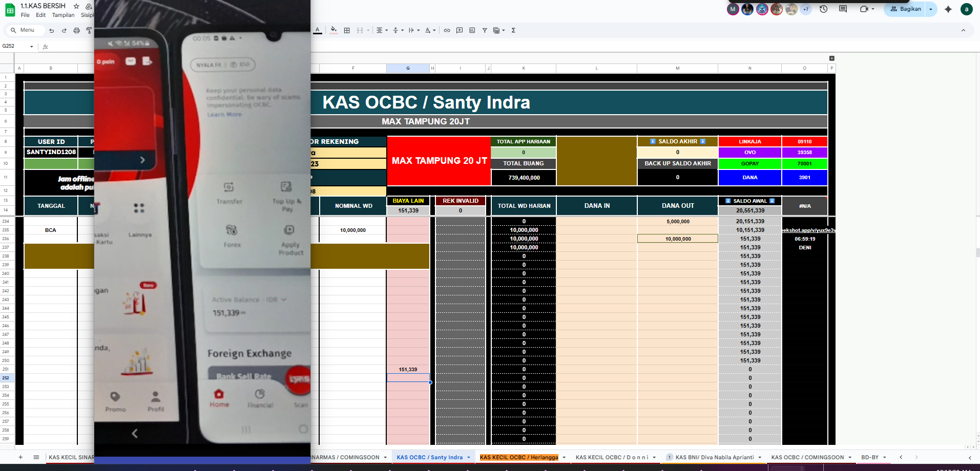980x471 pixels.
Task: Show the '+7' additional collaborators
Action: tap(806, 9)
